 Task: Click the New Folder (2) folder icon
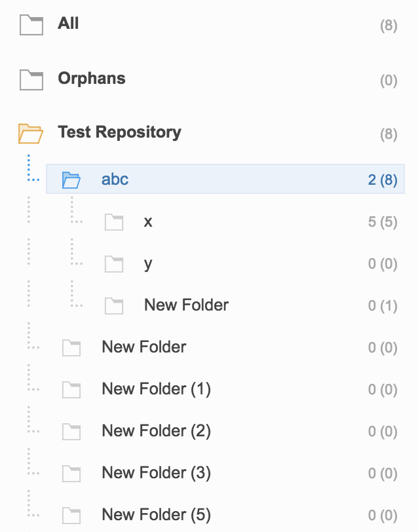[71, 432]
